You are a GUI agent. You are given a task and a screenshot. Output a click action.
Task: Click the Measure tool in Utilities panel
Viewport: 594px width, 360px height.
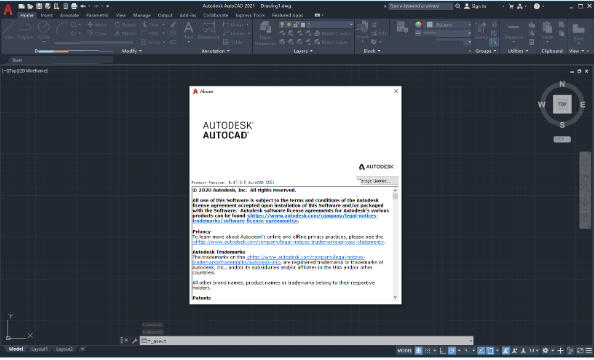pos(514,30)
